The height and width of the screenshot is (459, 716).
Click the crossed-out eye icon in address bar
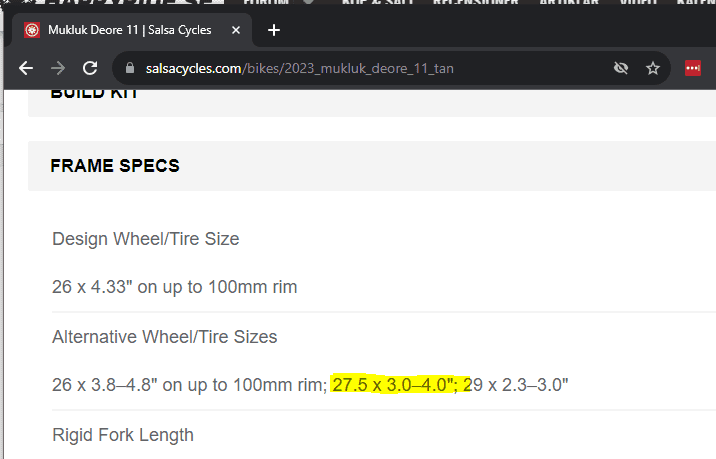pos(620,68)
